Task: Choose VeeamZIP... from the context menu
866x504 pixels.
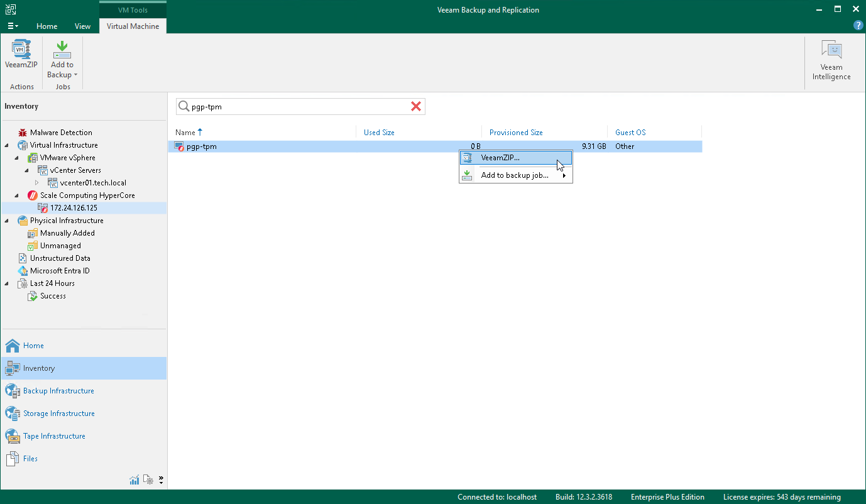Action: tap(516, 158)
